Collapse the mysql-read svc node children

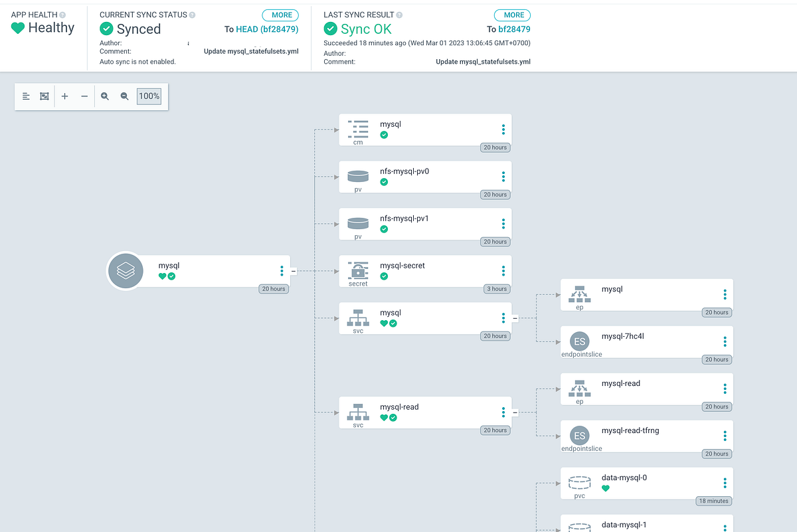(514, 412)
